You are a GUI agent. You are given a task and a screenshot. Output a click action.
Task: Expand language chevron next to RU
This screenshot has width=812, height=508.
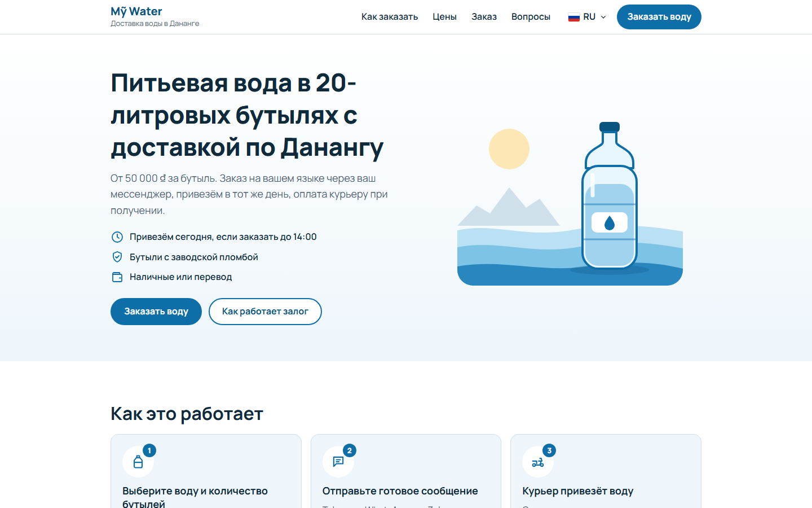pos(603,17)
